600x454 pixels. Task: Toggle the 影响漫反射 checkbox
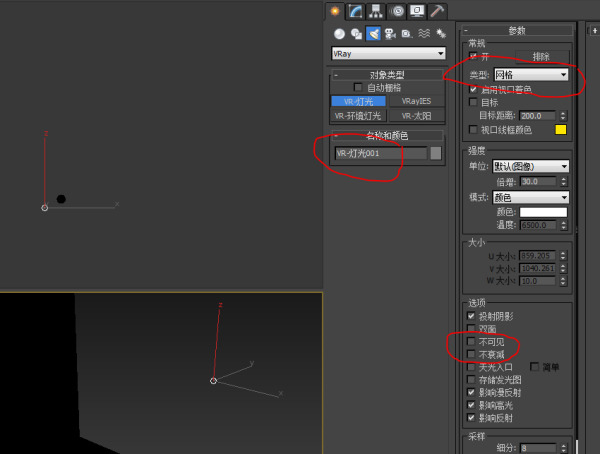tap(471, 392)
